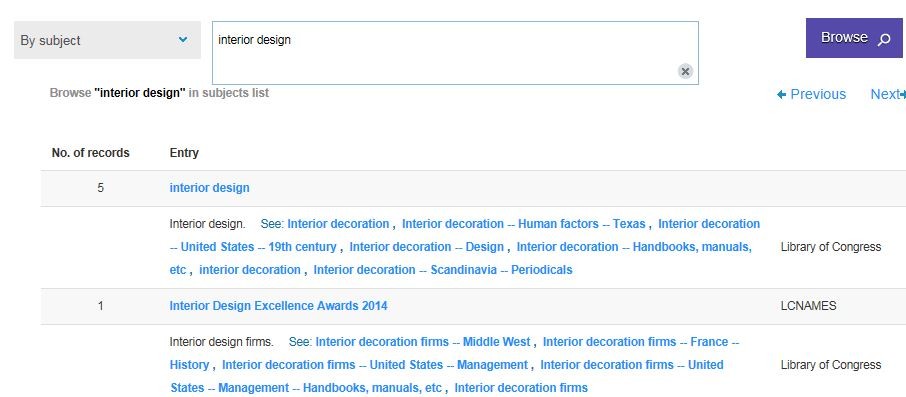Open lowercase interior decoration link
This screenshot has height=397, width=906.
[x=250, y=270]
